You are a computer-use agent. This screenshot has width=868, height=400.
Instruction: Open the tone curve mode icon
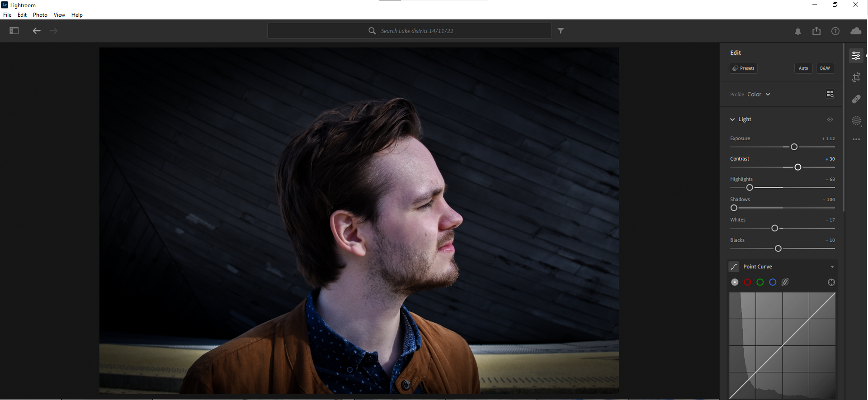[734, 267]
